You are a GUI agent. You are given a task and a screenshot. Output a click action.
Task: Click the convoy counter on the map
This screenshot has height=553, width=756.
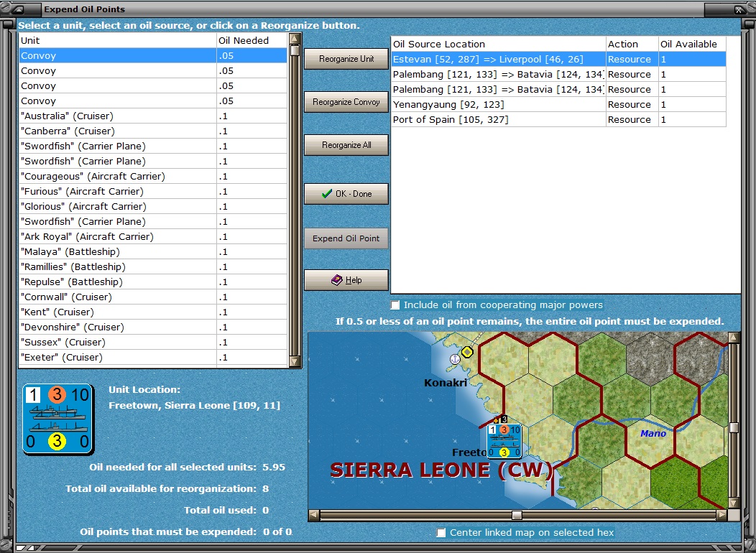(x=504, y=441)
